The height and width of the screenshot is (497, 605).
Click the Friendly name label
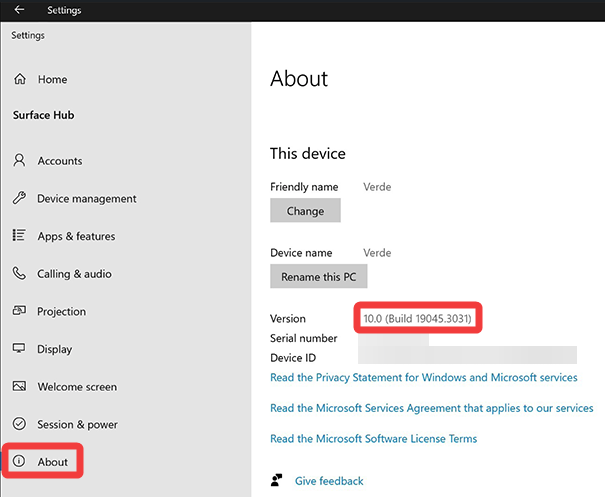click(304, 187)
